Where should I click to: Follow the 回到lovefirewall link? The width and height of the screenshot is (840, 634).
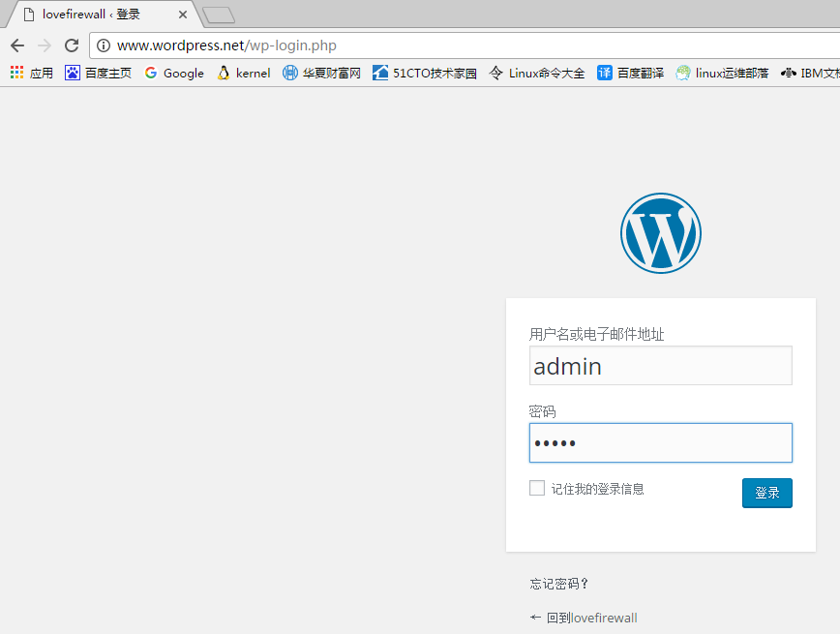click(x=584, y=618)
